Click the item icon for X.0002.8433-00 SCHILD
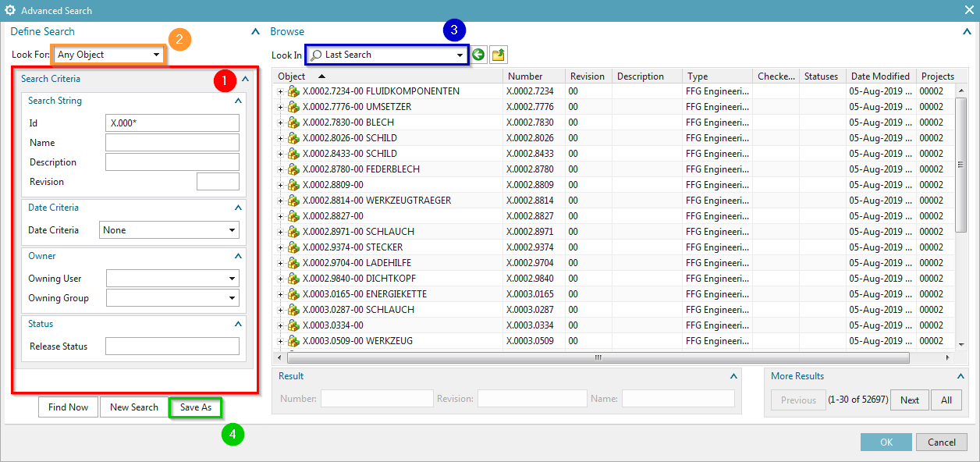 click(x=293, y=154)
